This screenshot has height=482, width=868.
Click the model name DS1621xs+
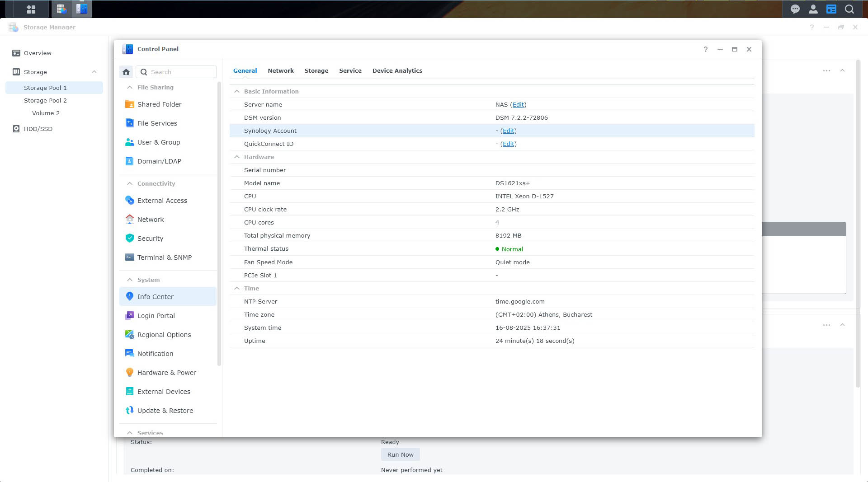[512, 183]
